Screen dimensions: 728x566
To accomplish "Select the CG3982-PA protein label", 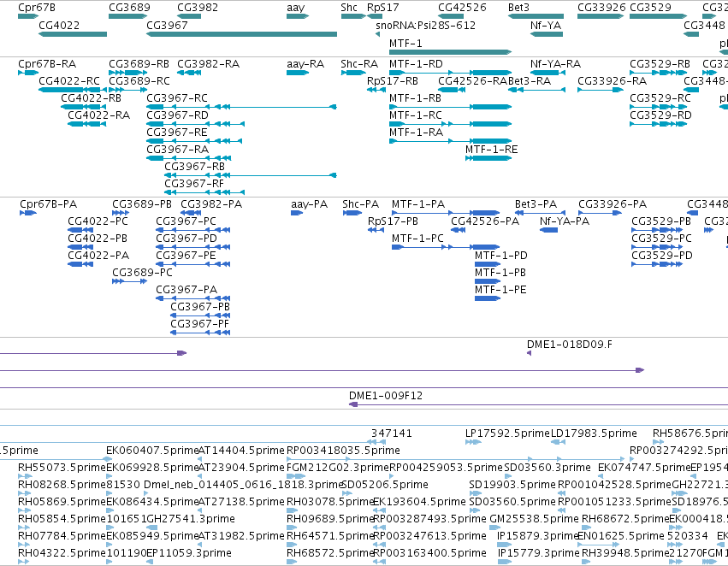I will pyautogui.click(x=211, y=204).
